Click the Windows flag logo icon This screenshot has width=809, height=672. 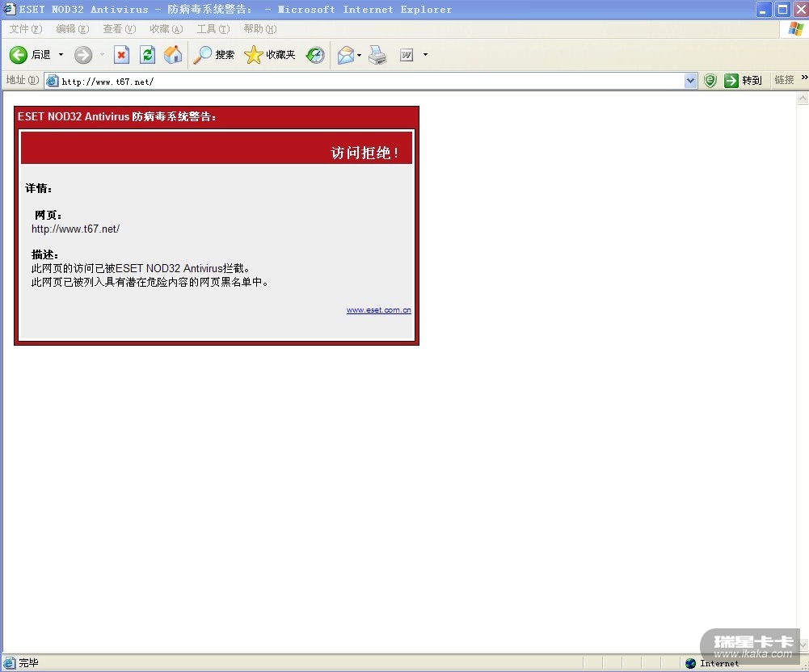pos(795,29)
